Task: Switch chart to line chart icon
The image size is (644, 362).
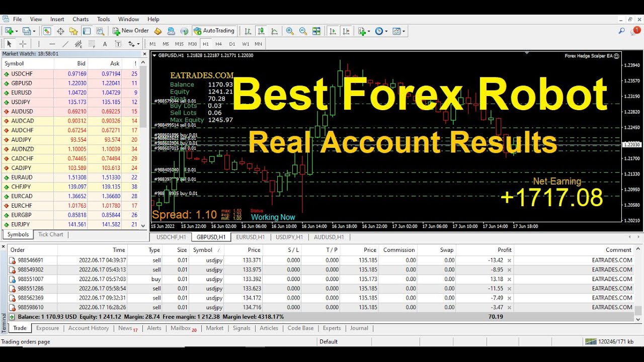Action: 274,31
